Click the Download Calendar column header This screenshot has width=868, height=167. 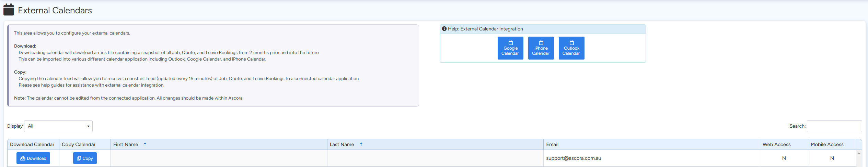[32, 144]
